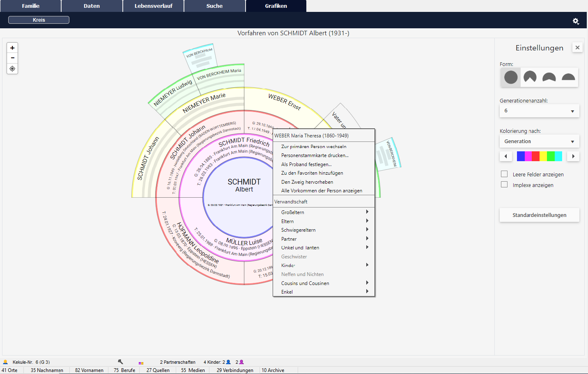Image resolution: width=588 pixels, height=374 pixels.
Task: Zoom in with the plus button
Action: [x=12, y=48]
